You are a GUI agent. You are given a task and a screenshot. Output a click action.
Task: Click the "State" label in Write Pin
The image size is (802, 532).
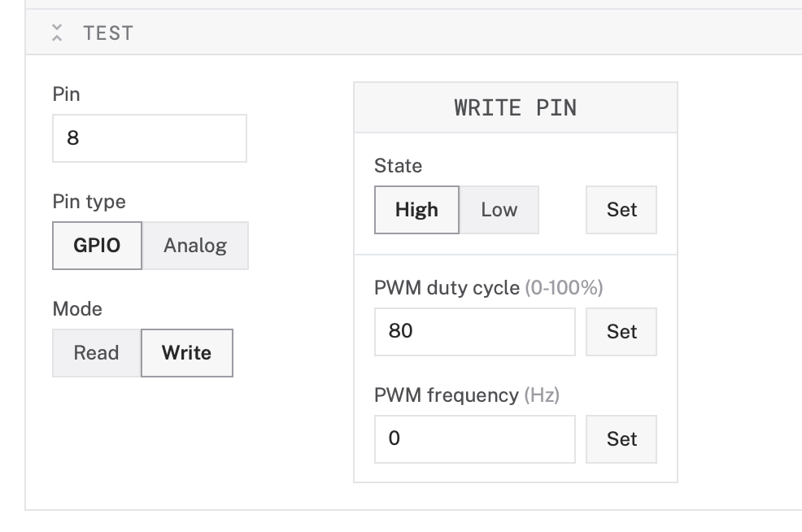[x=398, y=166]
